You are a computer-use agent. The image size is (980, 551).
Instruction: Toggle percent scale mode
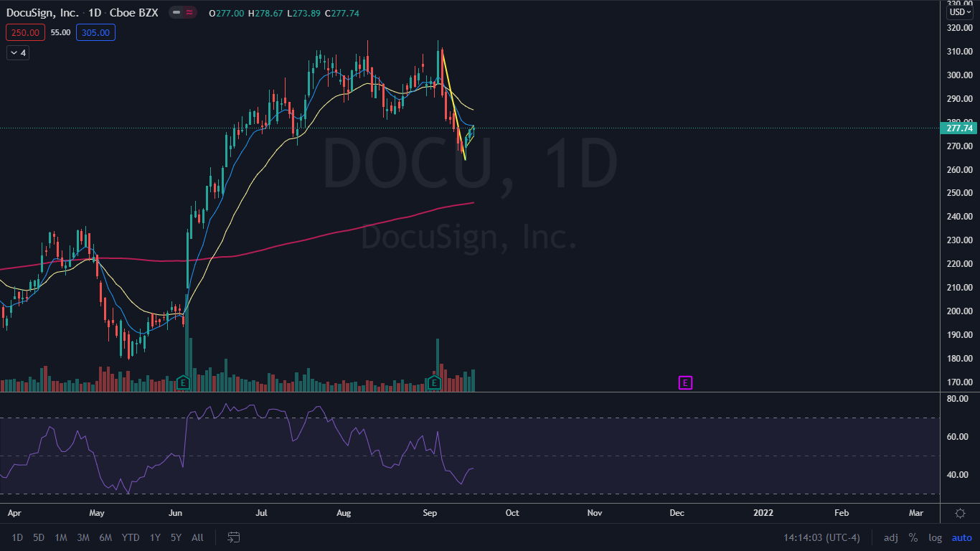pyautogui.click(x=913, y=537)
